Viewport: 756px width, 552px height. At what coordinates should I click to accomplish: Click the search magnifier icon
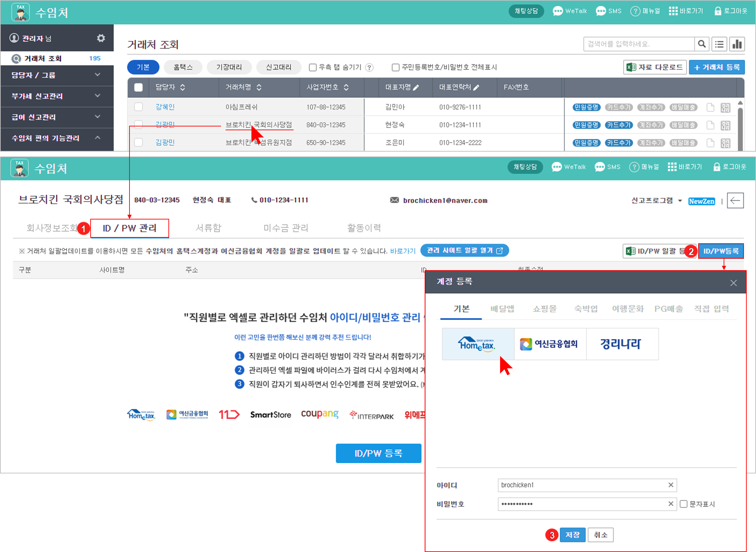[702, 44]
